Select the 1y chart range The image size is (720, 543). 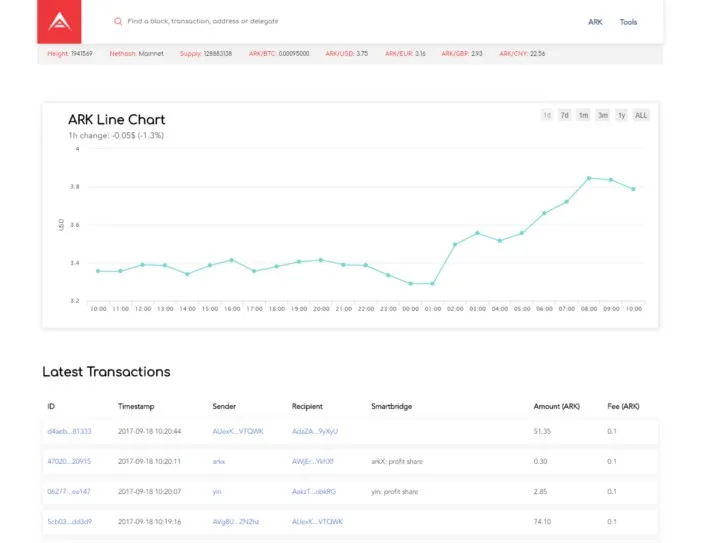click(621, 115)
